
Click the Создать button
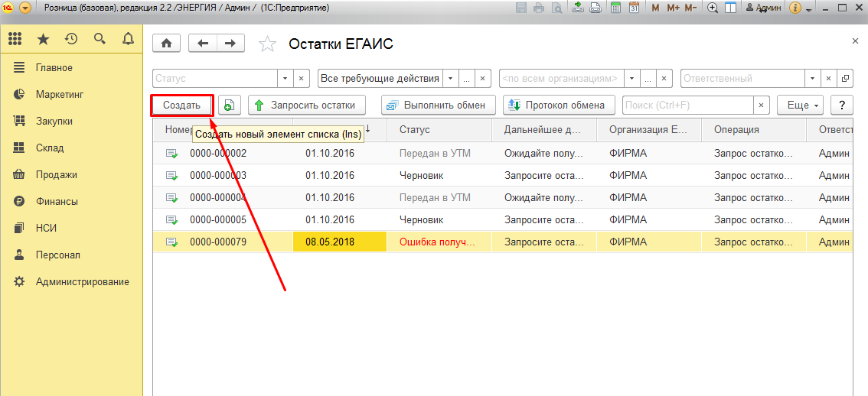pyautogui.click(x=181, y=105)
